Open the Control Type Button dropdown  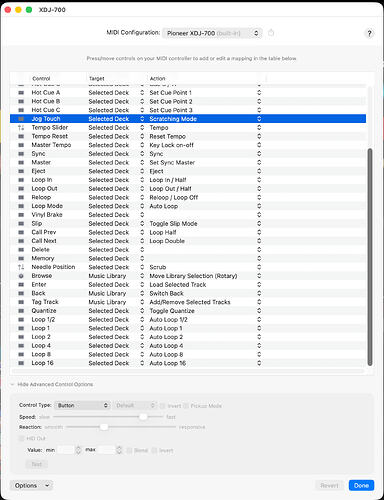(x=82, y=405)
